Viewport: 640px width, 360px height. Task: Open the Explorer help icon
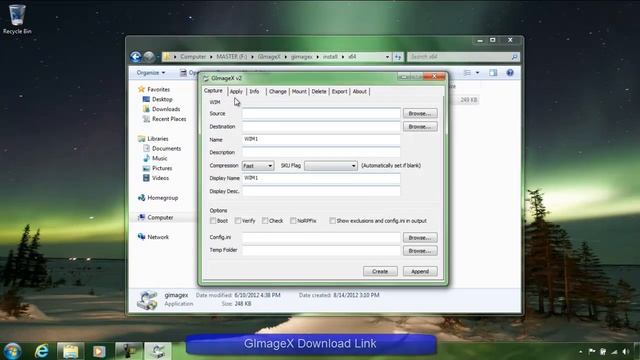coord(510,73)
